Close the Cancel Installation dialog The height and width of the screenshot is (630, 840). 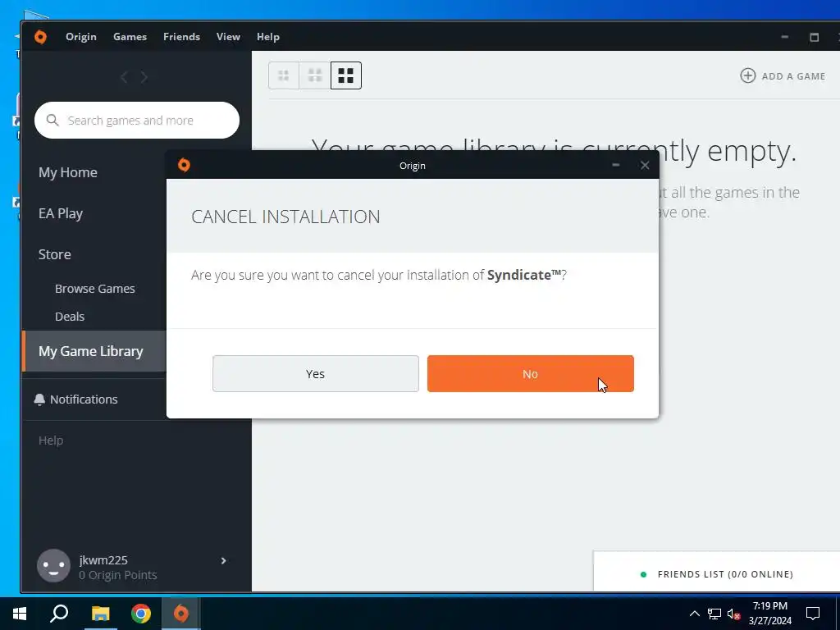645,166
